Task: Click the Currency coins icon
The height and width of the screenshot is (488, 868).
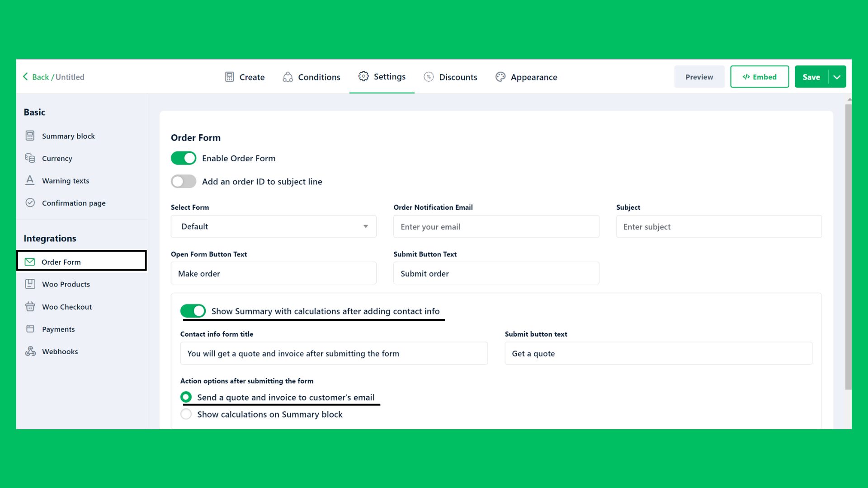Action: coord(30,158)
